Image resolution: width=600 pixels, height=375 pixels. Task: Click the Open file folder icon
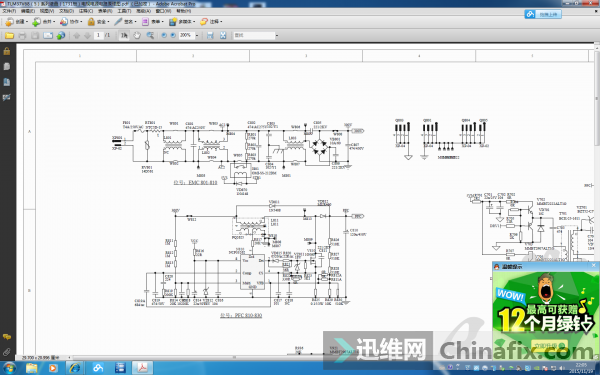[x=9, y=36]
